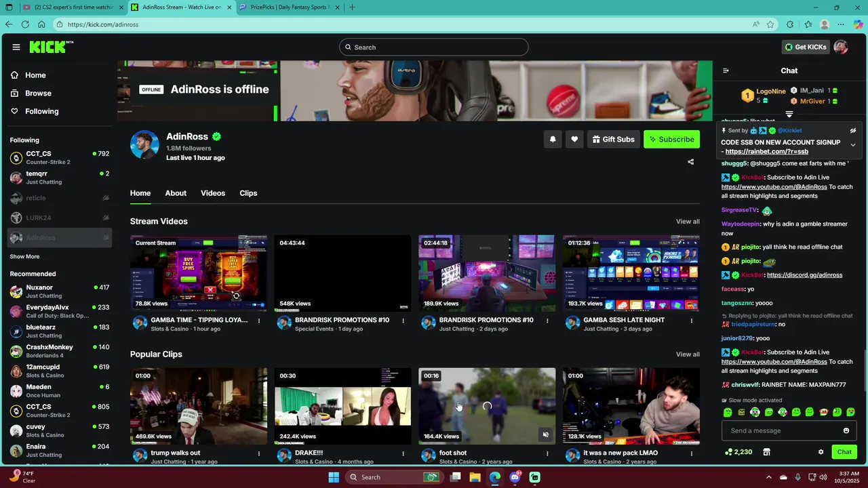868x488 pixels.
Task: Expand the gift leaderboard arrow in chat
Action: [789, 114]
